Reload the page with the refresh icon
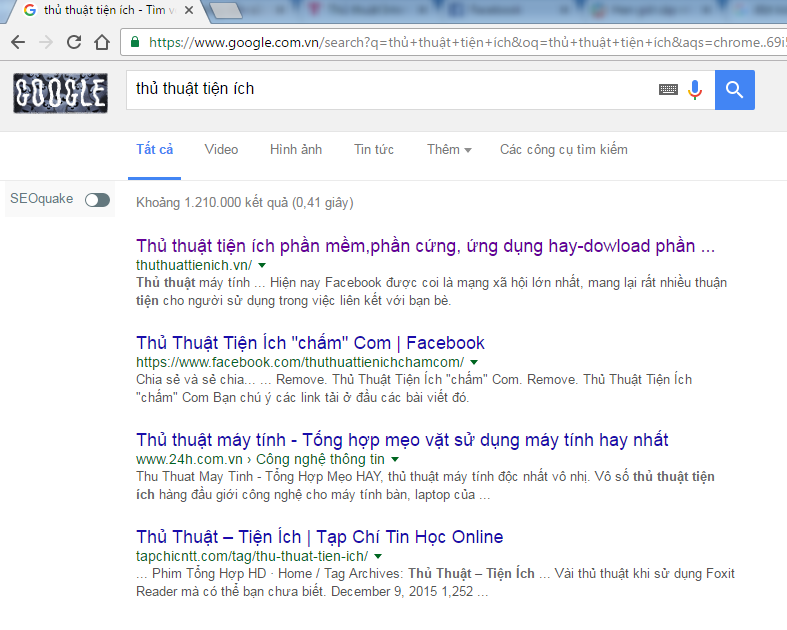 [x=74, y=43]
